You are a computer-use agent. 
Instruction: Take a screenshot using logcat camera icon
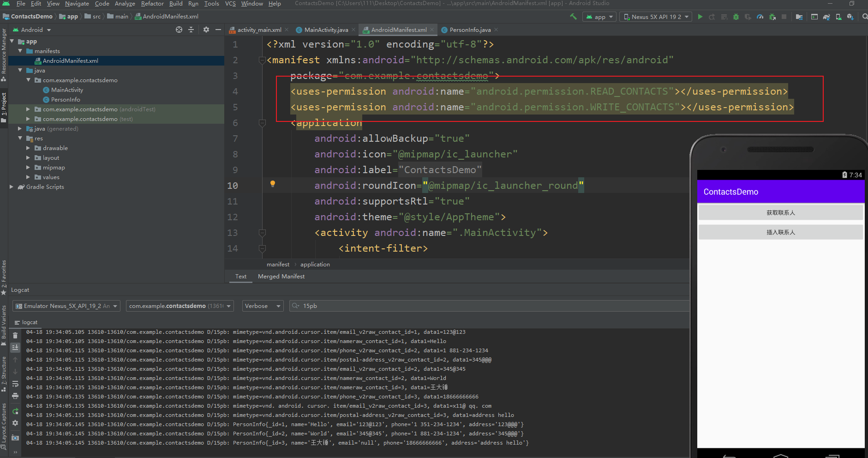(x=15, y=437)
